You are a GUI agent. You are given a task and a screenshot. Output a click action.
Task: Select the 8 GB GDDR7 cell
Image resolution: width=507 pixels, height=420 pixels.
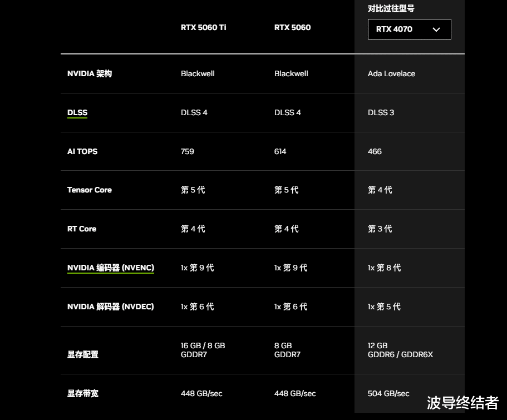tap(287, 350)
